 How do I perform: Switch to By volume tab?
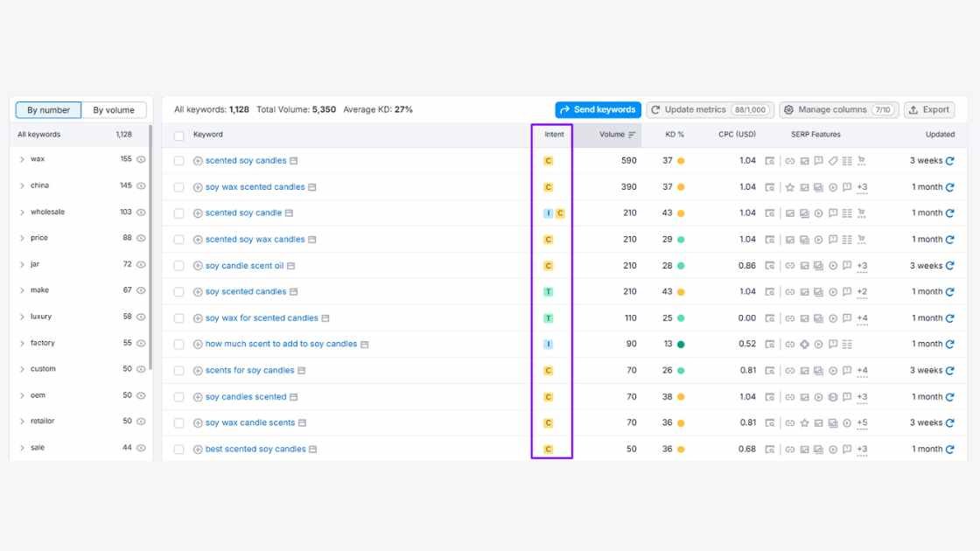coord(114,110)
